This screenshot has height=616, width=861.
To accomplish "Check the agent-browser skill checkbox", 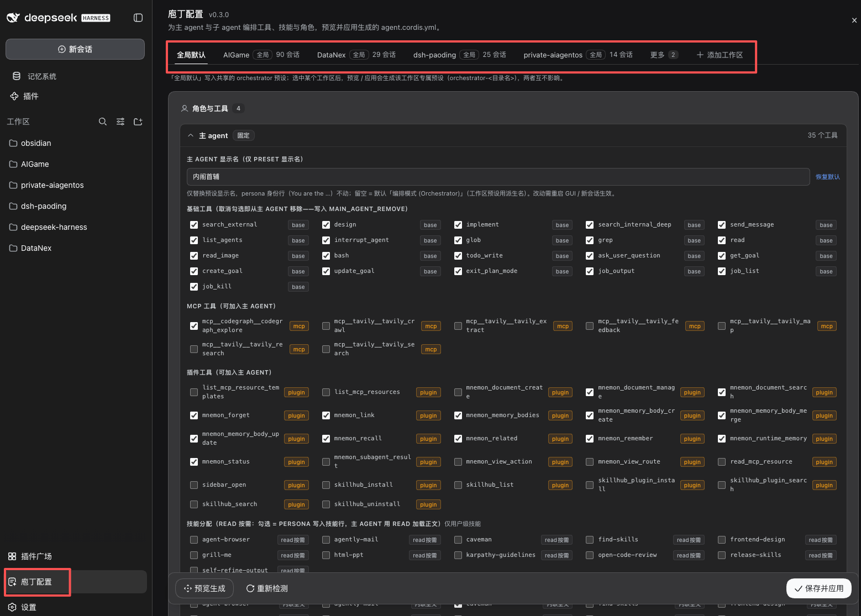I will 194,540.
